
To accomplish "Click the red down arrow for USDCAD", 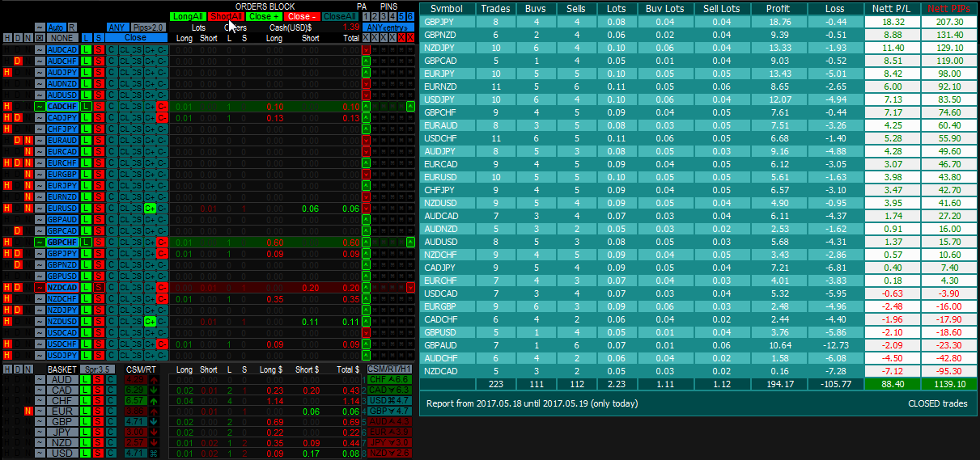I will click(366, 332).
